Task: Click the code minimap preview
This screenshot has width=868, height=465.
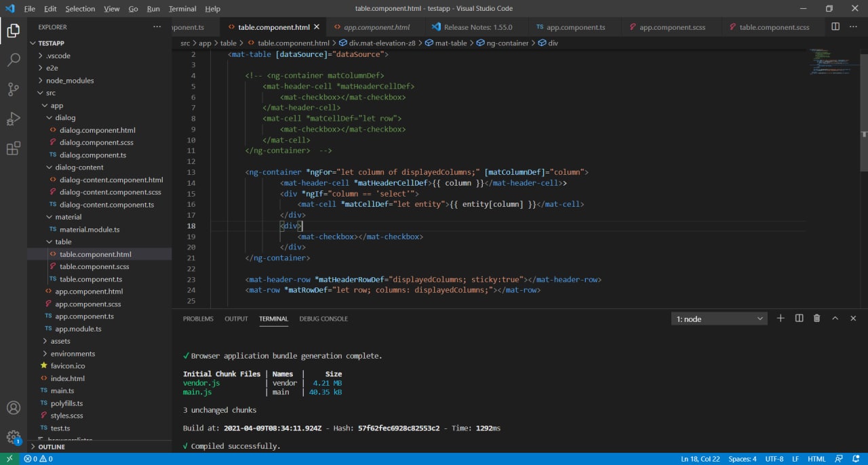Action: click(827, 62)
